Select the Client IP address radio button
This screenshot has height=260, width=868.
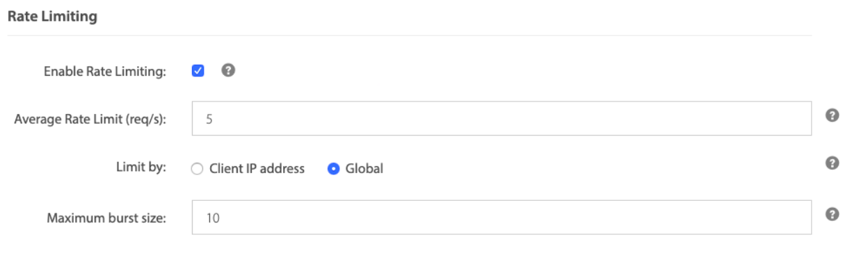[x=197, y=168]
